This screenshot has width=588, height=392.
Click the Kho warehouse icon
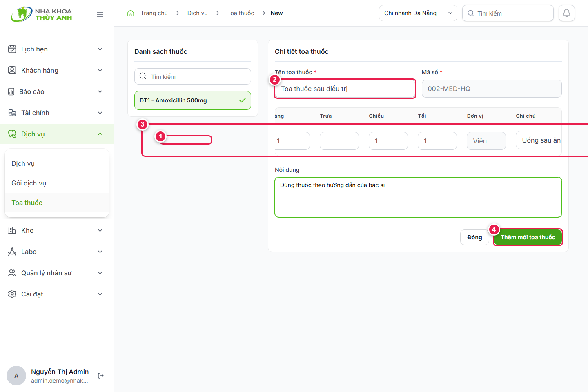coord(12,230)
